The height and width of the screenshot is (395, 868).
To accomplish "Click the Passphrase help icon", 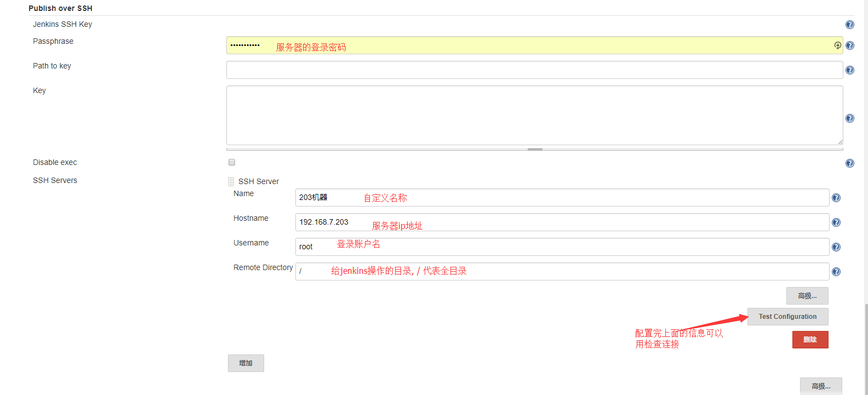I will [x=849, y=45].
